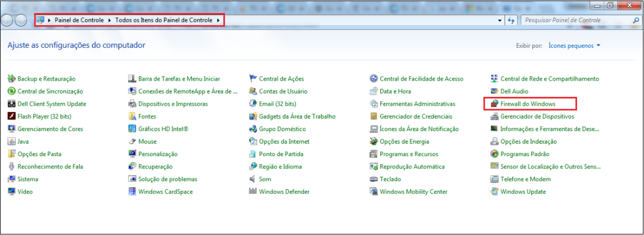Open the Sistema icon
Viewport: 644px width, 235px height.
[x=11, y=179]
